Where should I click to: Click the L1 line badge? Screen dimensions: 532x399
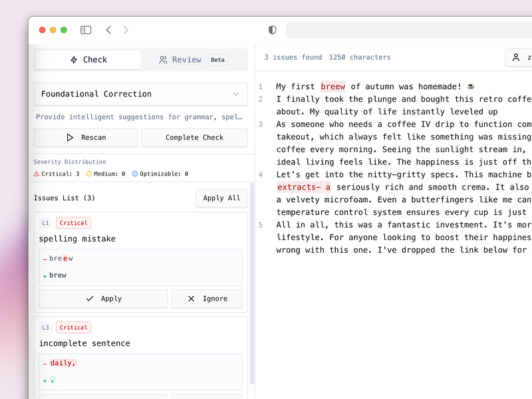(45, 223)
